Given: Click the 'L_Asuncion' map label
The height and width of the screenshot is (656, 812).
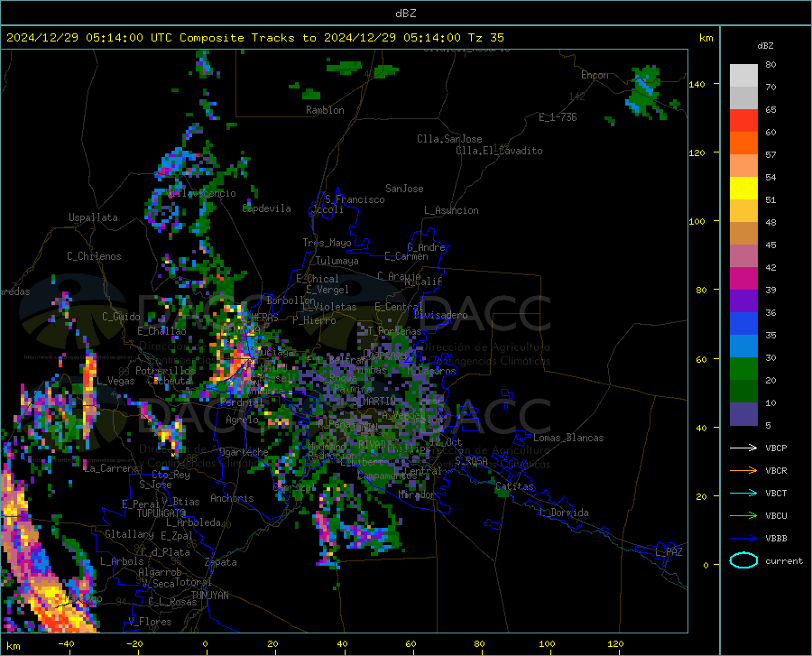Looking at the screenshot, I should 451,210.
